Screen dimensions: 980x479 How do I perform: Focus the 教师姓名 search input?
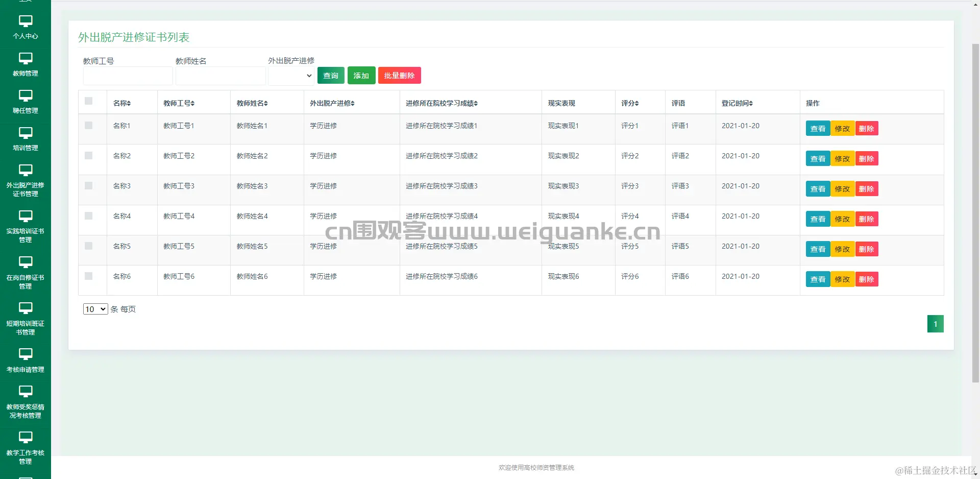pyautogui.click(x=220, y=76)
